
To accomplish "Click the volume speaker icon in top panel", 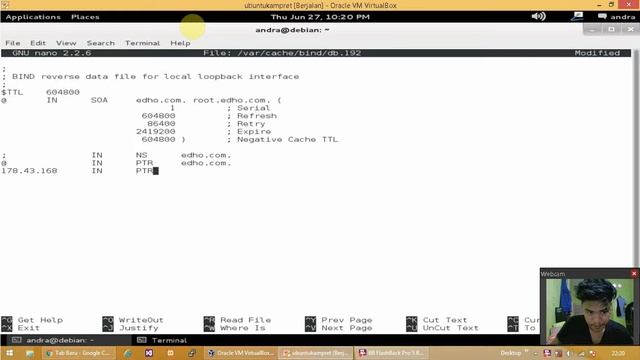I will pyautogui.click(x=538, y=16).
